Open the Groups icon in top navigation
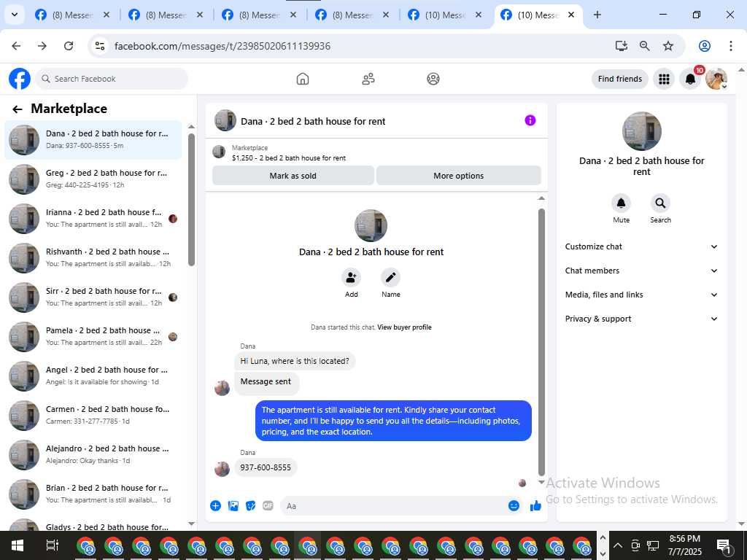The height and width of the screenshot is (560, 747). point(433,79)
